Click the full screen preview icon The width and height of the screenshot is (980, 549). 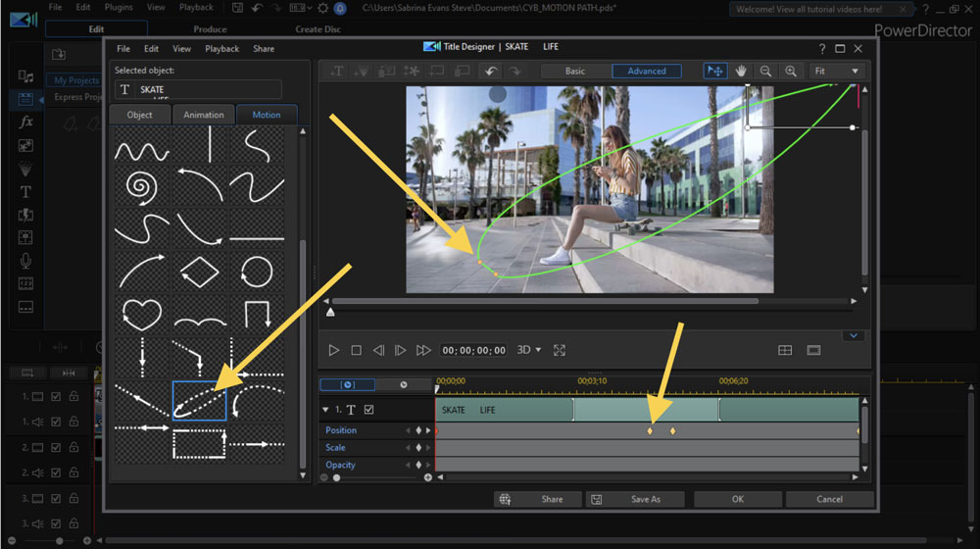[x=560, y=350]
